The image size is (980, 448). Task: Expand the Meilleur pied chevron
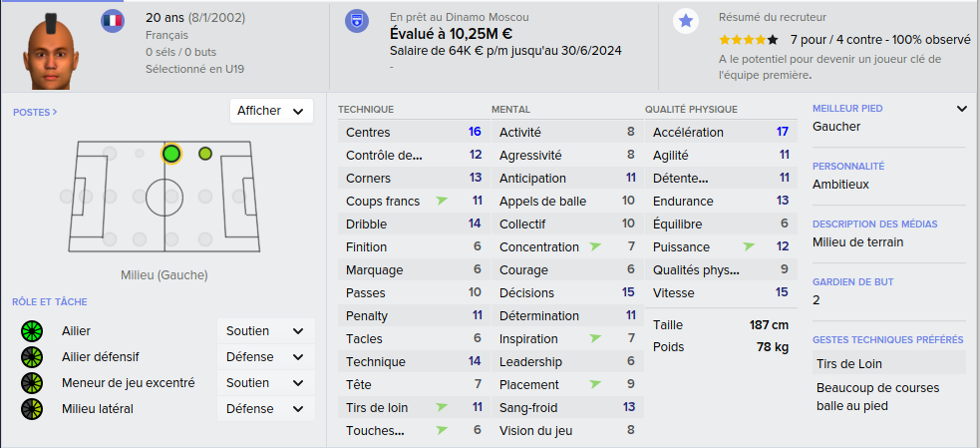point(961,109)
